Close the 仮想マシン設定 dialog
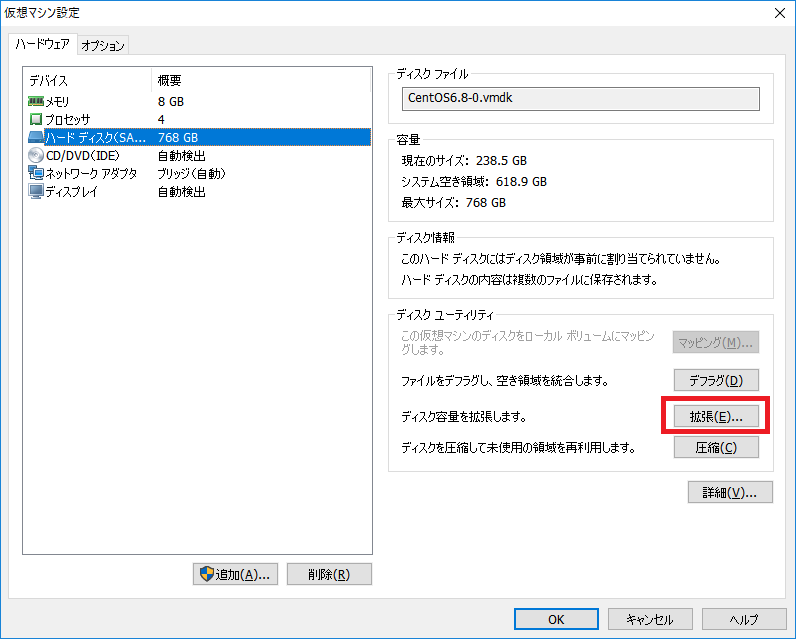Screen dimensions: 796x639 pyautogui.click(x=780, y=13)
